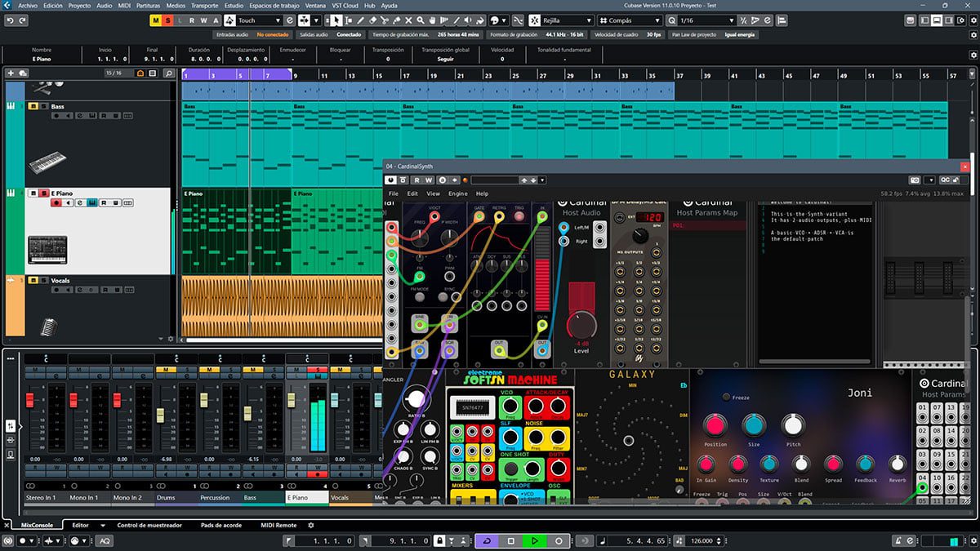Toggle global Solo state button S
The image size is (980, 551).
tap(167, 20)
